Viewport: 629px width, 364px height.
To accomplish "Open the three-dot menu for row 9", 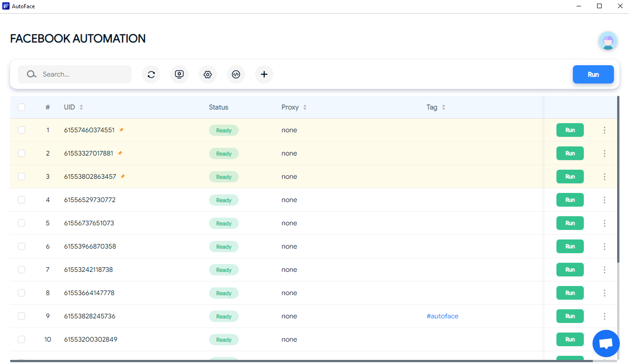I will [605, 316].
